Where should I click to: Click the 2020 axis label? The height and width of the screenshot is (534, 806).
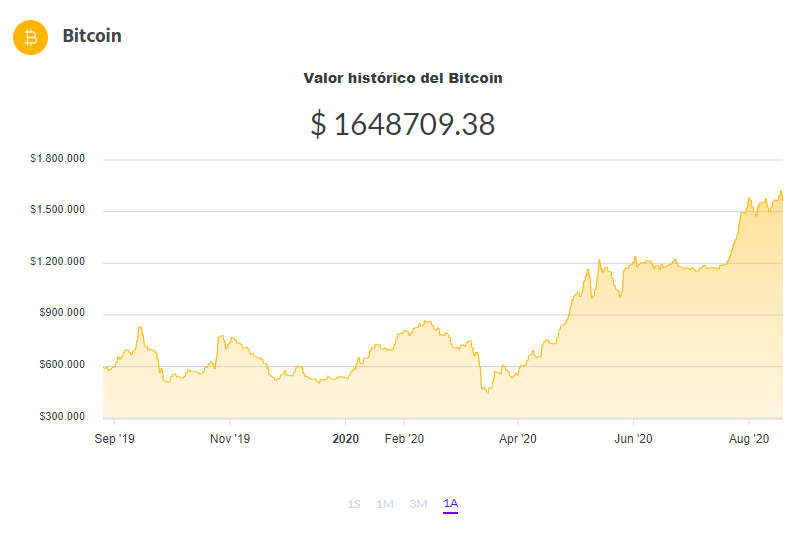point(345,439)
